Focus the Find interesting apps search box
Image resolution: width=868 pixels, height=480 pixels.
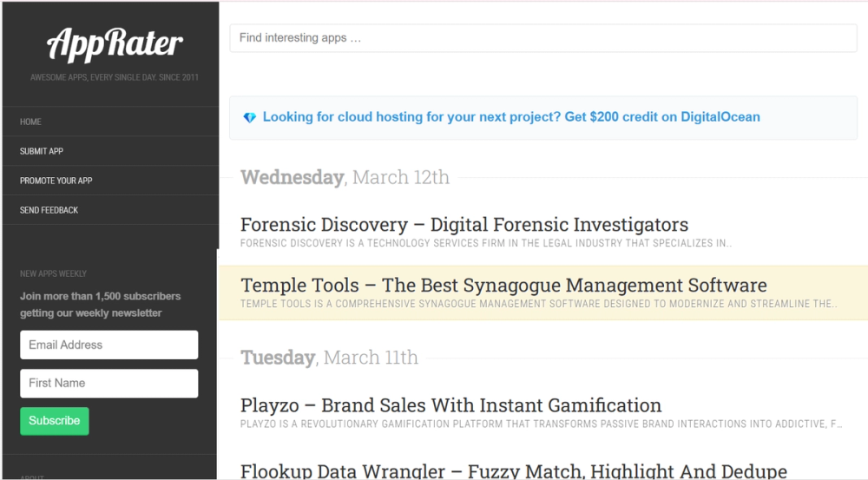click(543, 37)
